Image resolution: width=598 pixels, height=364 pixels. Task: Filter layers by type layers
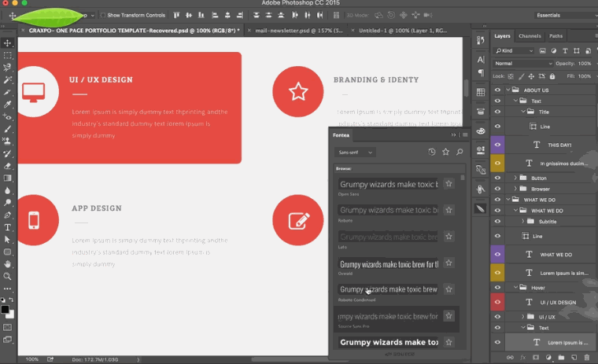[x=565, y=50]
